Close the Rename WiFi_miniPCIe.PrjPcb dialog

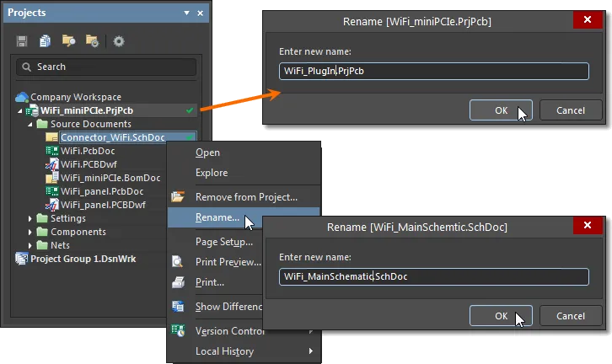[x=588, y=20]
